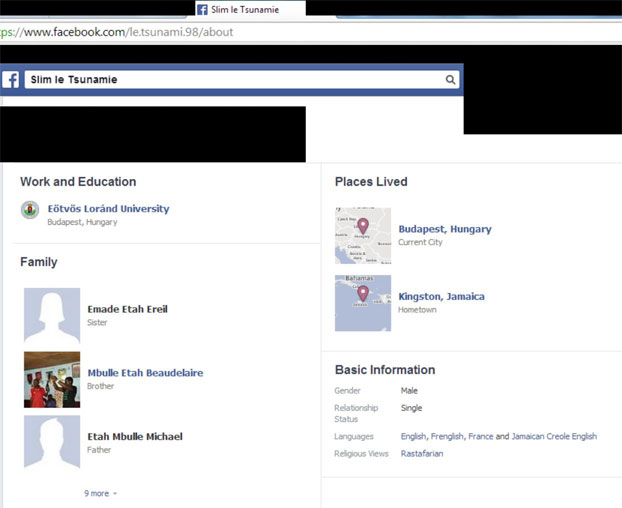The width and height of the screenshot is (622, 508).
Task: Click the Mbulle Etah Beaudelaire name link
Action: [x=145, y=373]
